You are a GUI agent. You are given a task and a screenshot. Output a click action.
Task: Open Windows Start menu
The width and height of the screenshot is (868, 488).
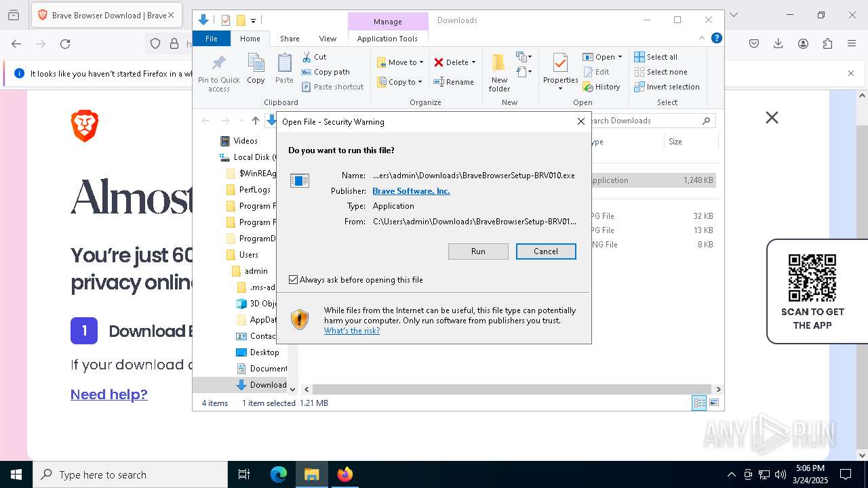point(16,474)
